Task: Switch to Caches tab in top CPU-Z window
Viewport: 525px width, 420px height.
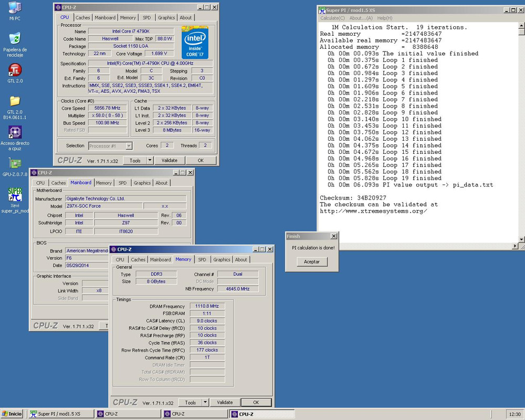Action: pos(83,17)
